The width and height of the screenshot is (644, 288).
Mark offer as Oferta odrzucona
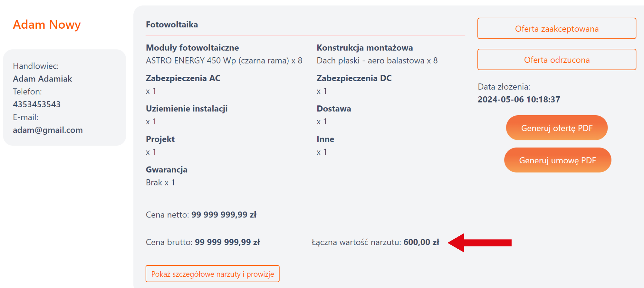557,60
